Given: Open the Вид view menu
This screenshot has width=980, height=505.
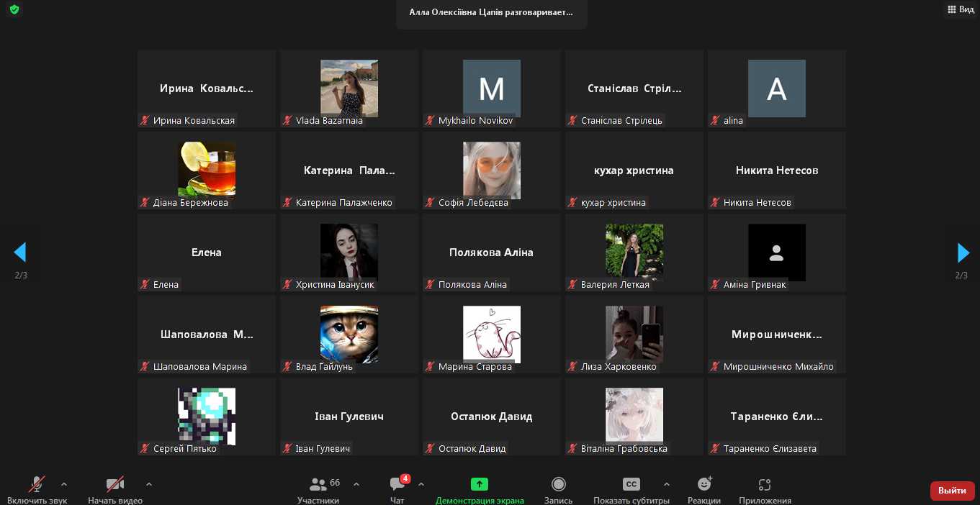Looking at the screenshot, I should pyautogui.click(x=961, y=9).
